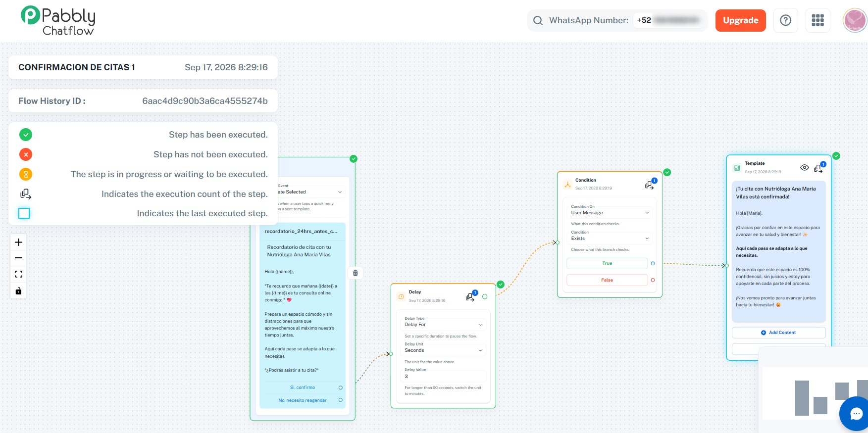Open the apps grid launcher

coord(818,20)
